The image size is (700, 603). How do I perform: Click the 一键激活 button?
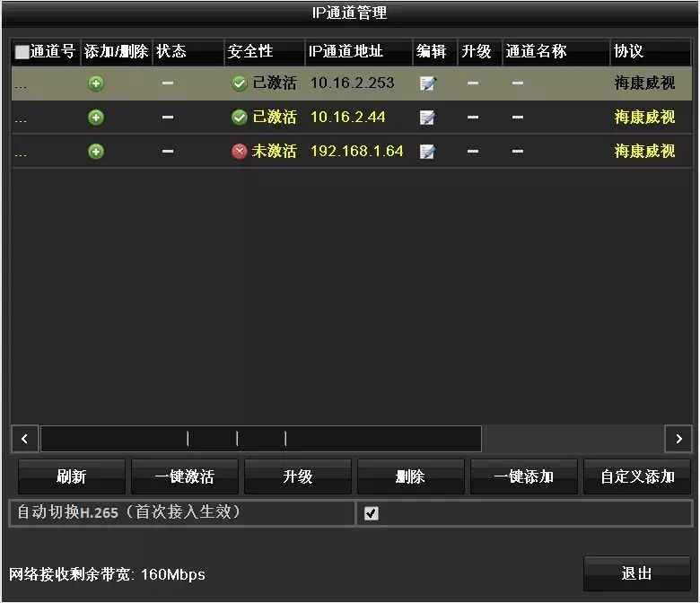point(184,476)
